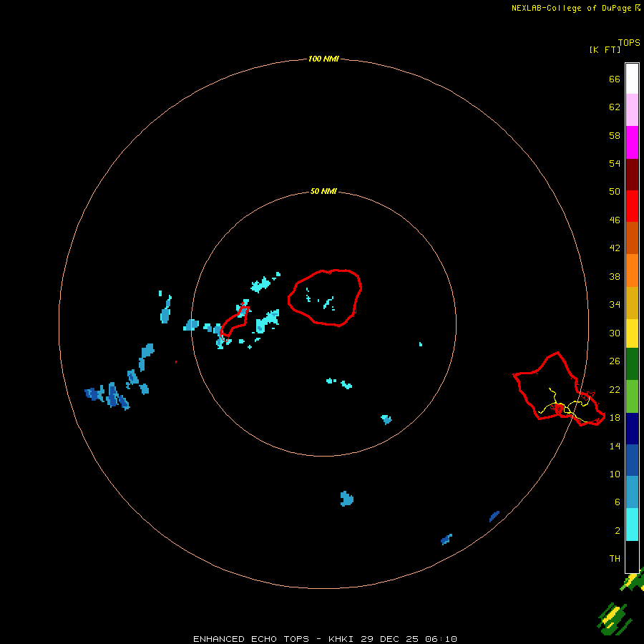Screen dimensions: 644x644
Task: Click the TH threshold label on the legend
Action: (x=615, y=559)
